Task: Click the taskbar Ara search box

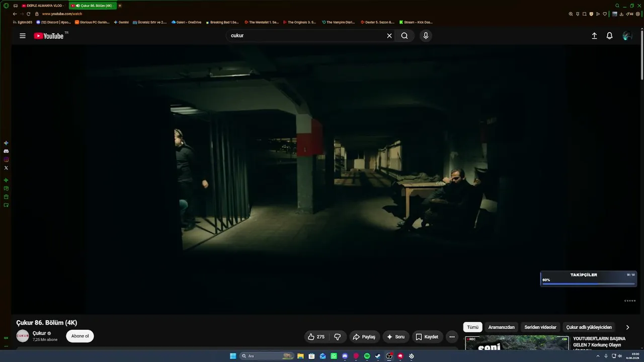Action: click(x=267, y=356)
